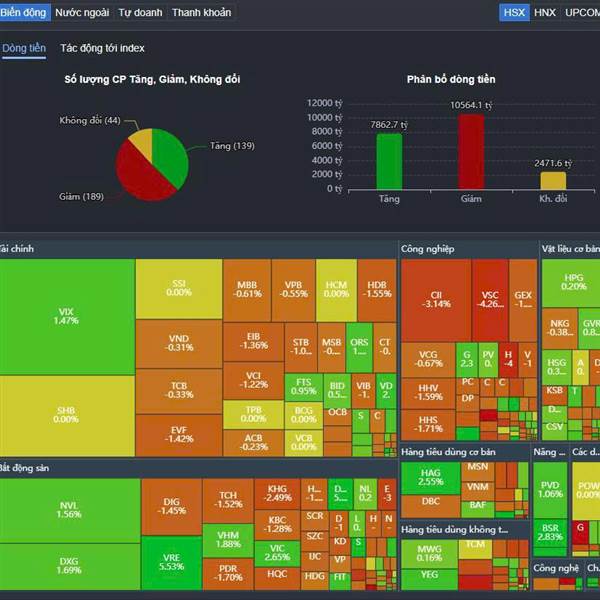
Task: Select the HNX exchange button
Action: 545,13
